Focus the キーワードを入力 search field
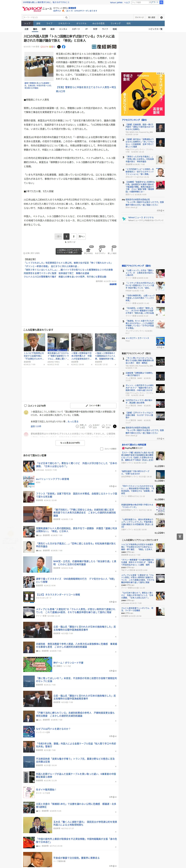This screenshot has height=868, width=186. point(44,18)
